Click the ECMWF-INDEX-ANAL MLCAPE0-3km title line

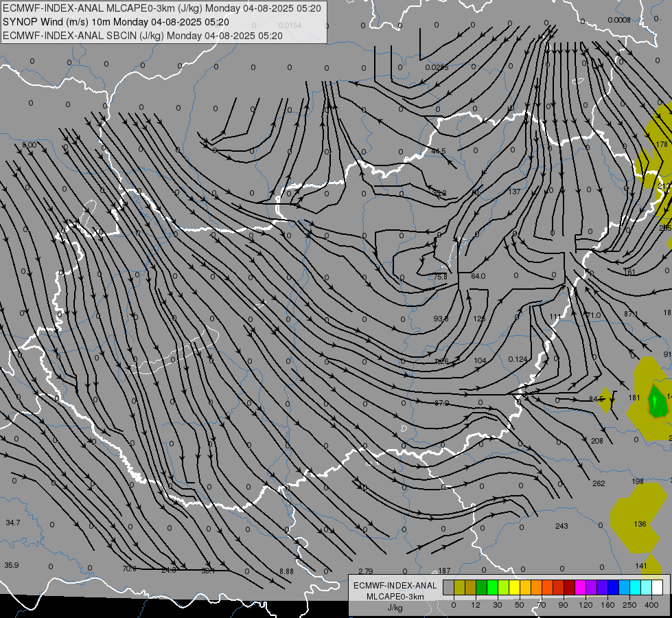tap(161, 8)
